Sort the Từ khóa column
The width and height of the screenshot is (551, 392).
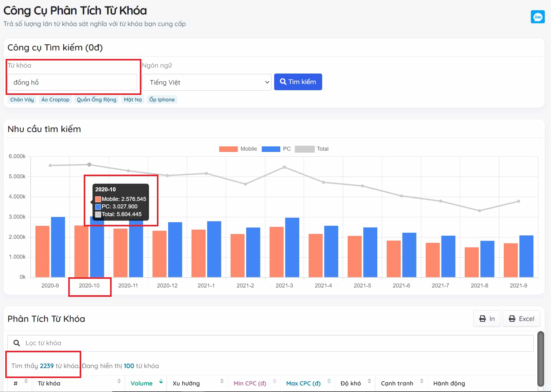[x=119, y=381]
